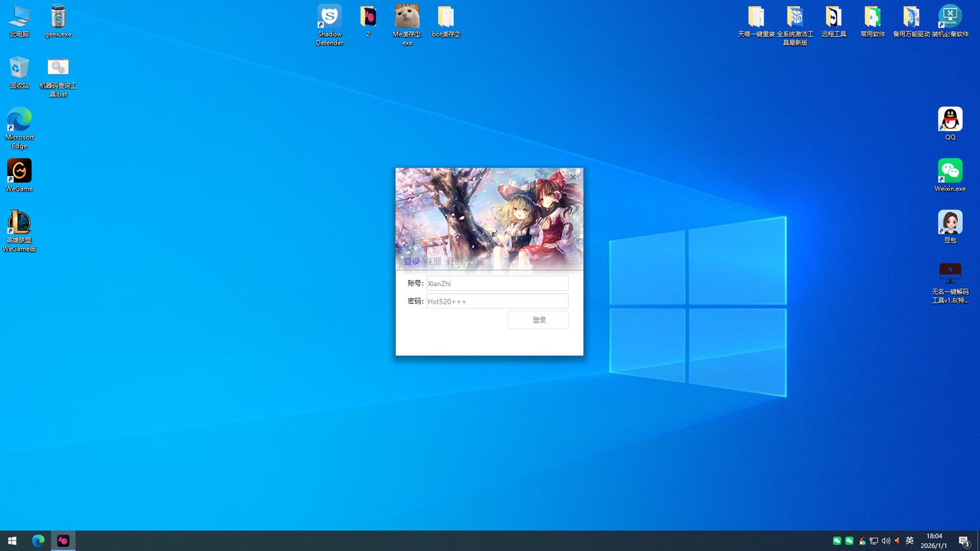Screen dimensions: 980x551
Task: Click the 登录 button below the password field
Action: 538,320
